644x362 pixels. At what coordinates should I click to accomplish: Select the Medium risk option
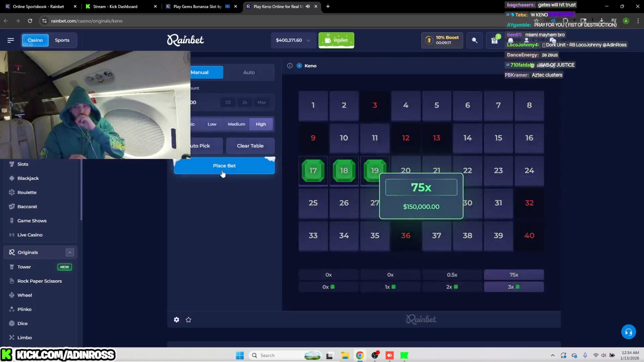click(x=236, y=124)
